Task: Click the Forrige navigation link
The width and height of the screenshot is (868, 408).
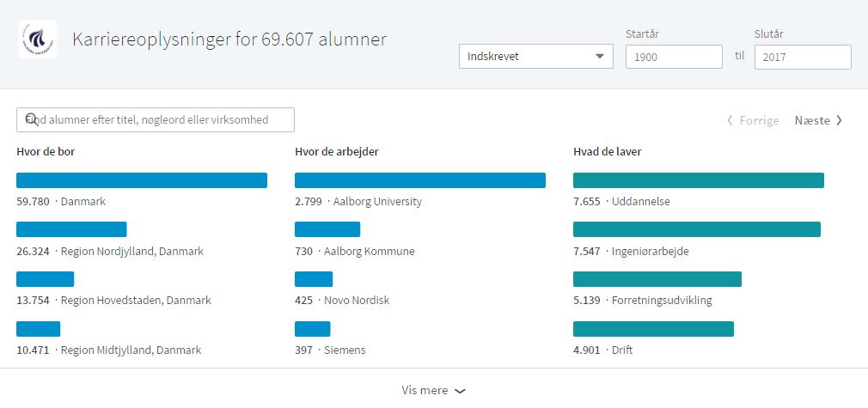Action: point(753,120)
